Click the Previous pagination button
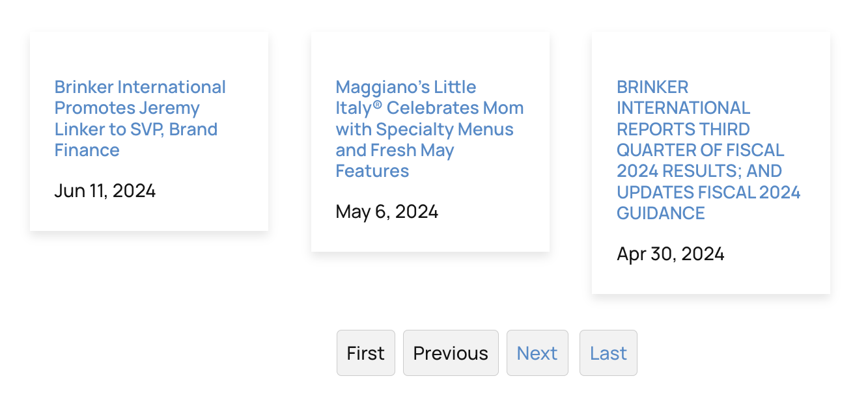868x402 pixels. point(451,353)
